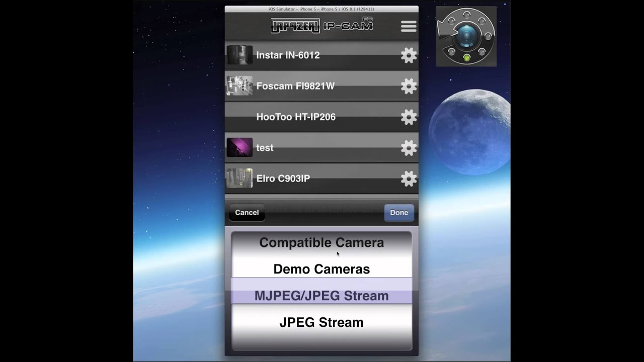Open Elro C903IP camera thumbnail

(239, 178)
